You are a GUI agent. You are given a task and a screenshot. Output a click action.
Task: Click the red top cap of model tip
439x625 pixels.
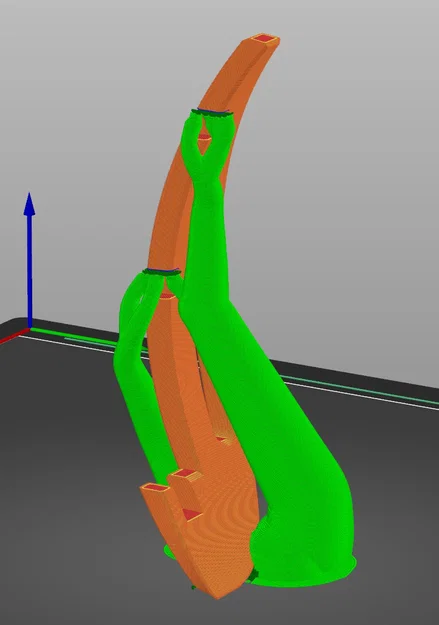pos(265,39)
